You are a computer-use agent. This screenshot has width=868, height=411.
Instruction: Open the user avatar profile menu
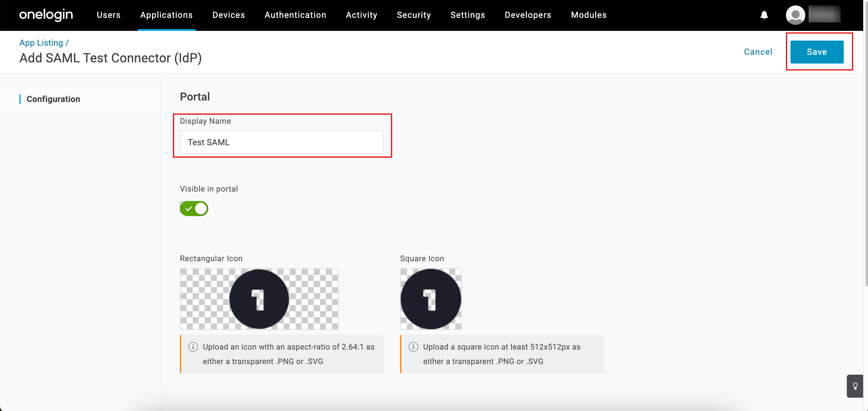795,15
